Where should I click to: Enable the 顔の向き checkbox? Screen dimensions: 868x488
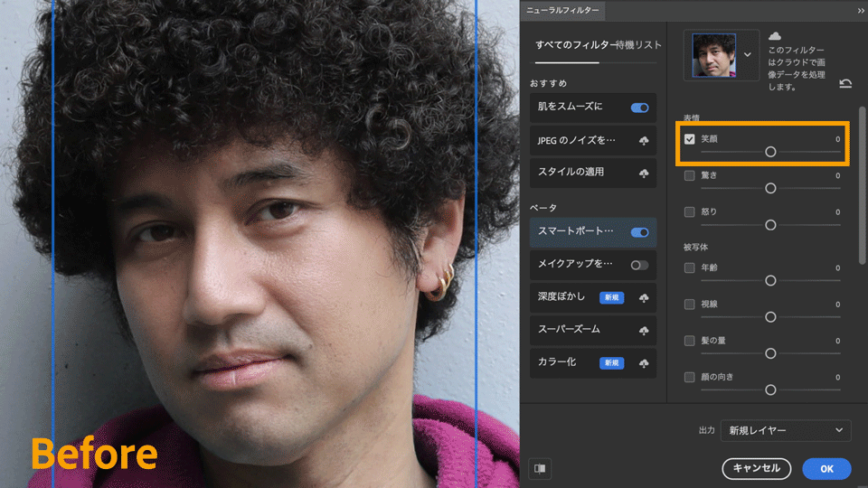pyautogui.click(x=689, y=378)
